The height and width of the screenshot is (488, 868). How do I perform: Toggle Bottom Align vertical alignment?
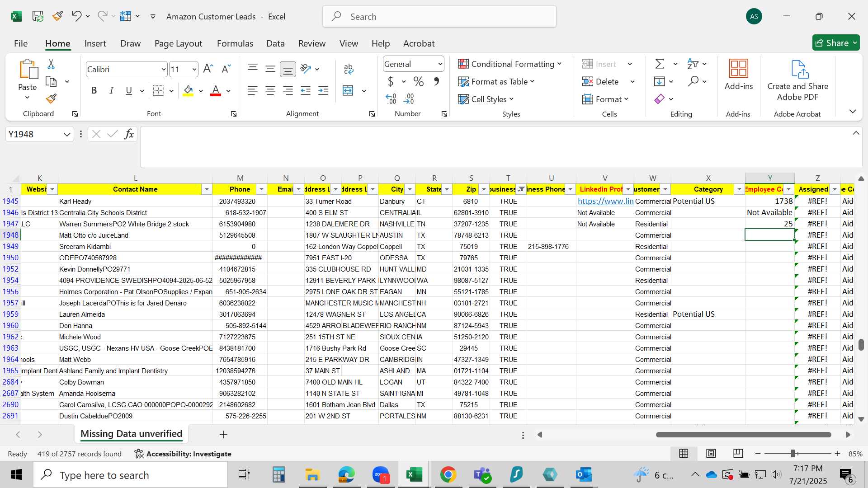288,69
